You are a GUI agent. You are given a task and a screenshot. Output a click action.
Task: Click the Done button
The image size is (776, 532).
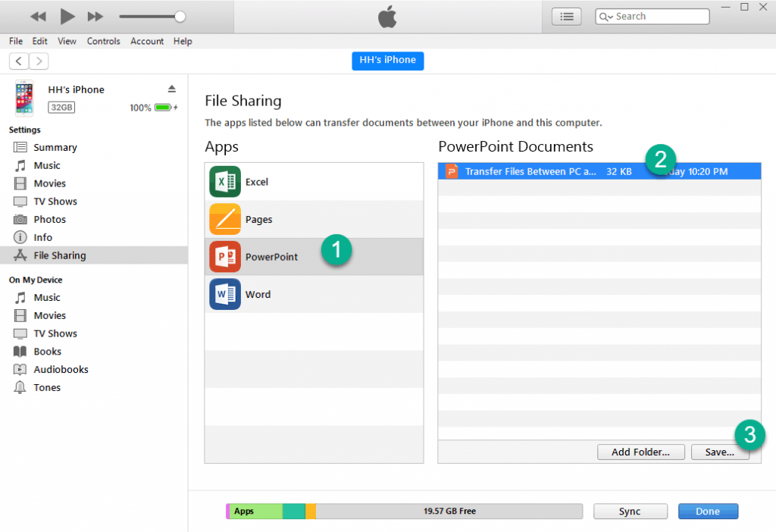click(708, 511)
